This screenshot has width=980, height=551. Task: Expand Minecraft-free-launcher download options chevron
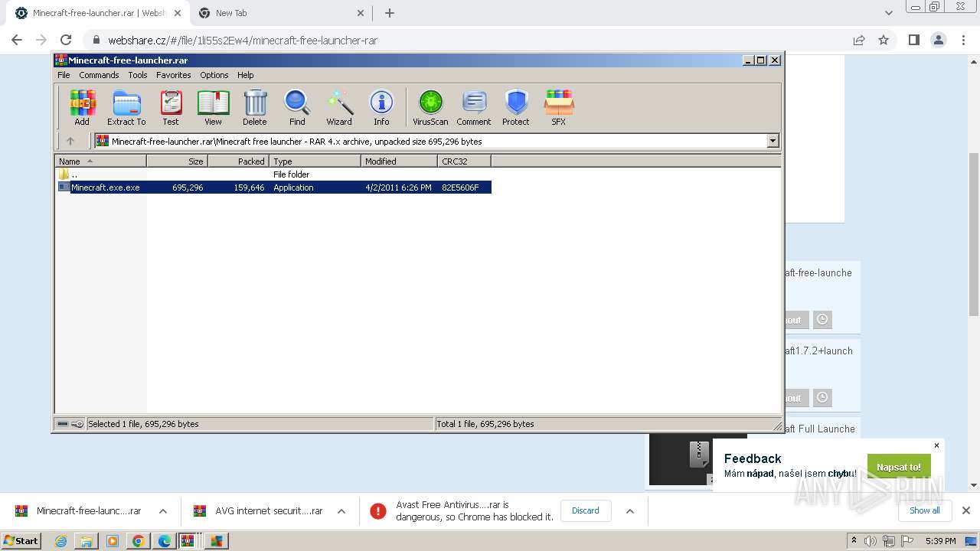[163, 511]
